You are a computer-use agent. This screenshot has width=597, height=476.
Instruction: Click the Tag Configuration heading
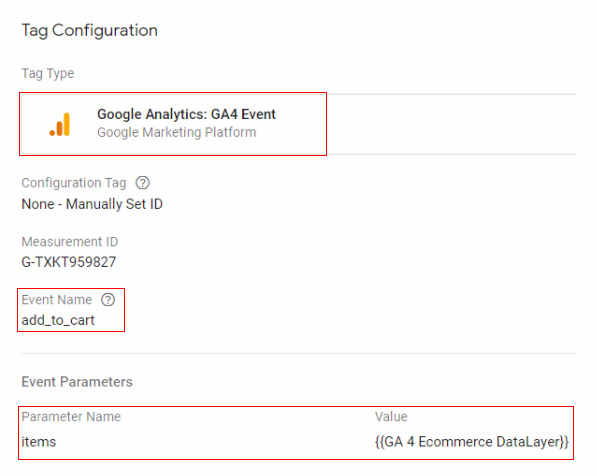click(x=89, y=30)
